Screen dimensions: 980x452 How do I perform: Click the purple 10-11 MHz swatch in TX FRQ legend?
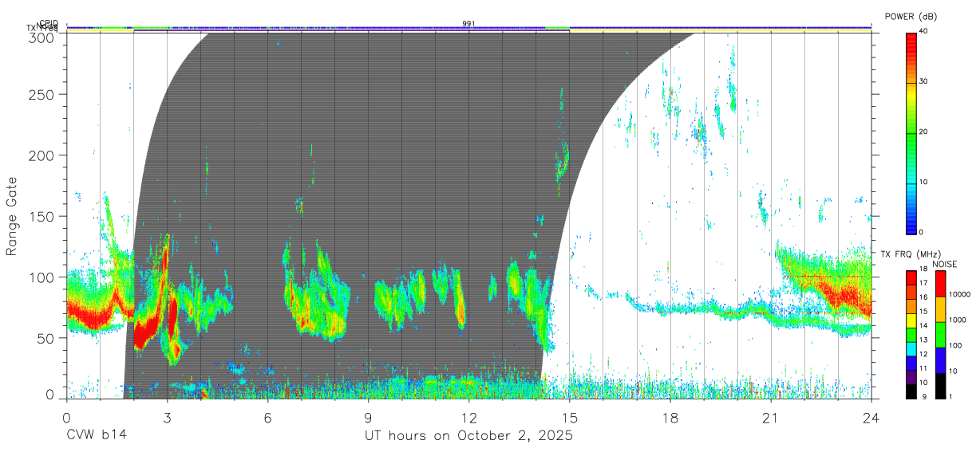pyautogui.click(x=911, y=375)
